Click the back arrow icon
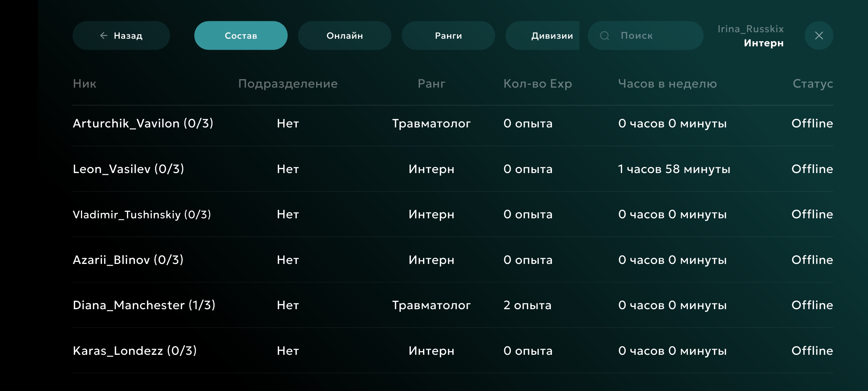This screenshot has height=391, width=868. [104, 35]
